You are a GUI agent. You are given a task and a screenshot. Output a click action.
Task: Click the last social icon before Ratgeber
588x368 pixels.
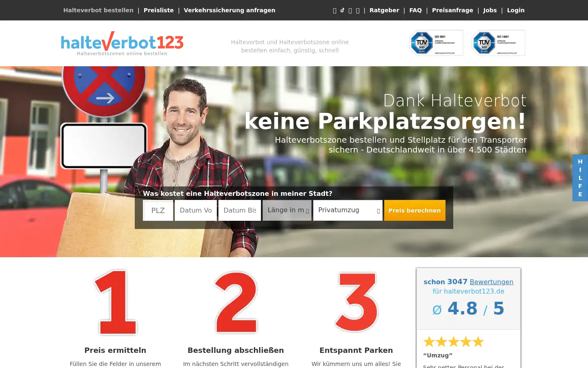point(358,11)
